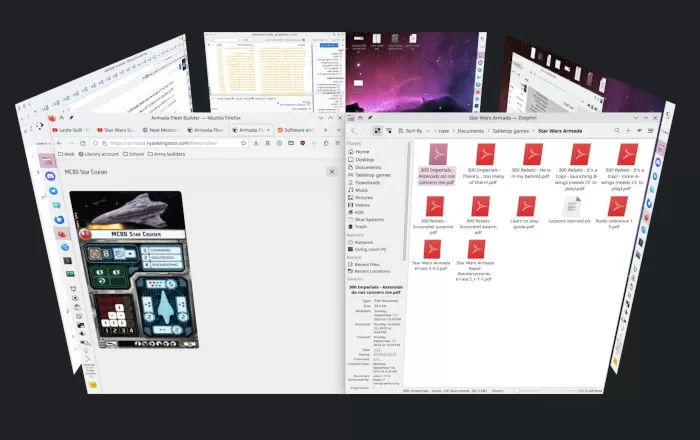Close the MC80 Star Cruiser card popup

point(332,172)
